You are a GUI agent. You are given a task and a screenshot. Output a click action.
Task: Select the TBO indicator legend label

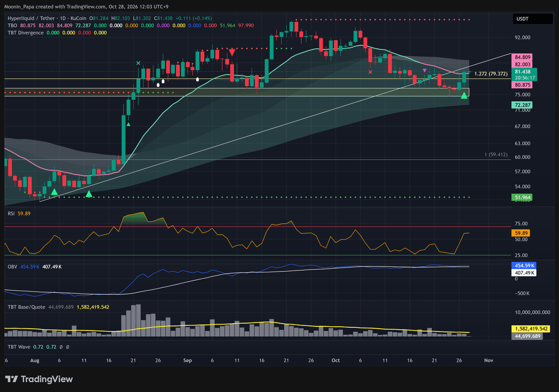[13, 25]
